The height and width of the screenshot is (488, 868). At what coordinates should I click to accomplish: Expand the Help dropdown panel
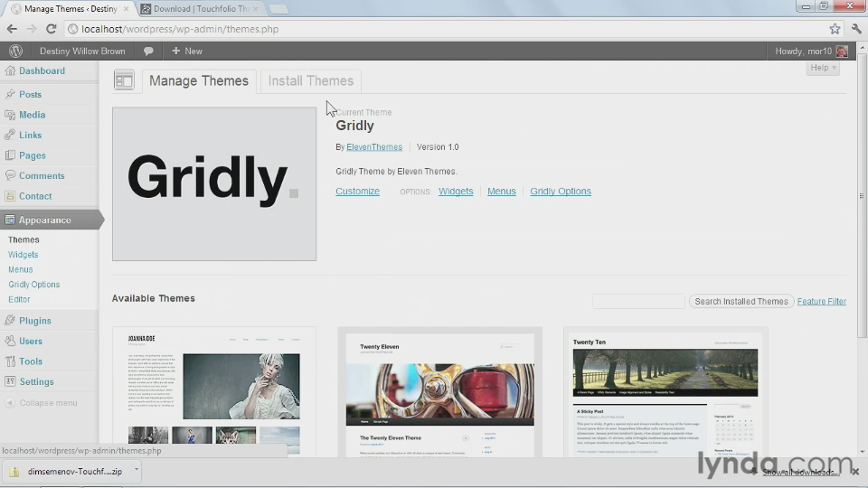point(823,68)
